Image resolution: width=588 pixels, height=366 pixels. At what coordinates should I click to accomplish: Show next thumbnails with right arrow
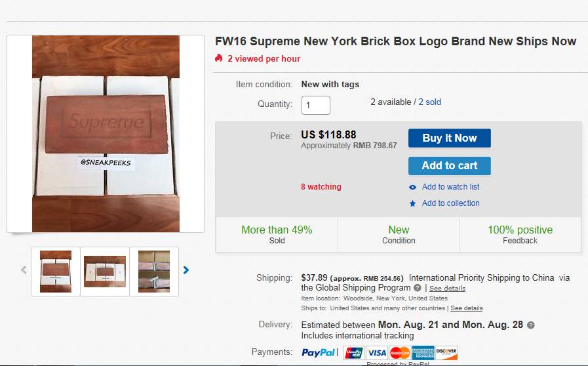186,270
